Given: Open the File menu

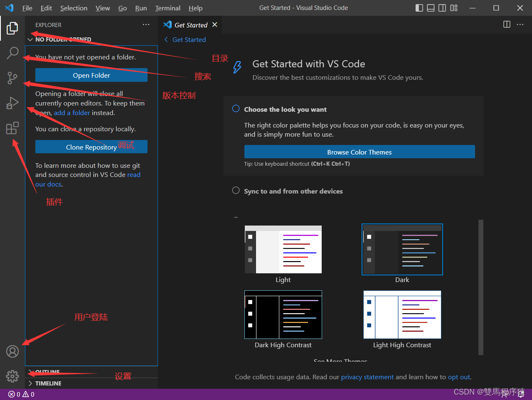Looking at the screenshot, I should tap(27, 8).
